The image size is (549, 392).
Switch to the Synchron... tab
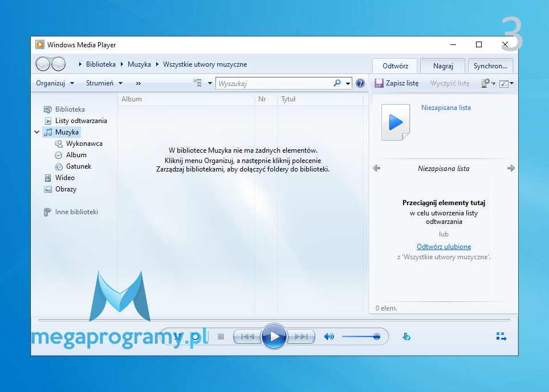(x=490, y=66)
